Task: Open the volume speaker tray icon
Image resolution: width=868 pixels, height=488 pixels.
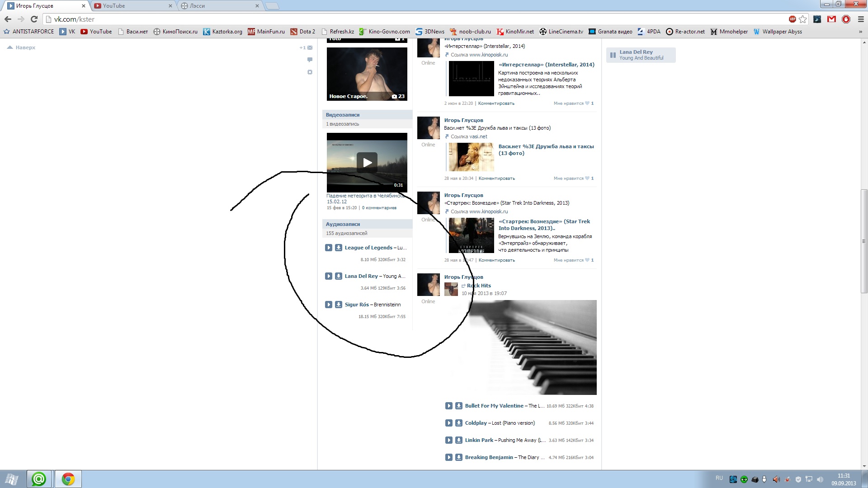Action: point(820,479)
